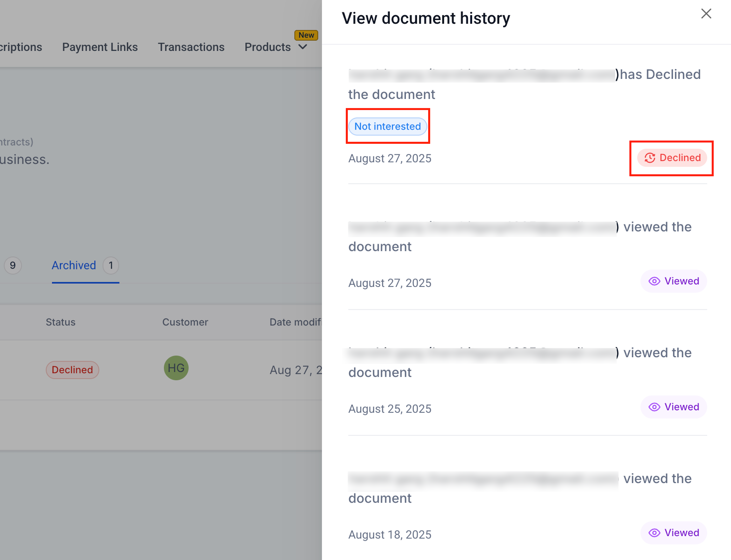Click the New badge above Products
The height and width of the screenshot is (560, 731).
[306, 35]
